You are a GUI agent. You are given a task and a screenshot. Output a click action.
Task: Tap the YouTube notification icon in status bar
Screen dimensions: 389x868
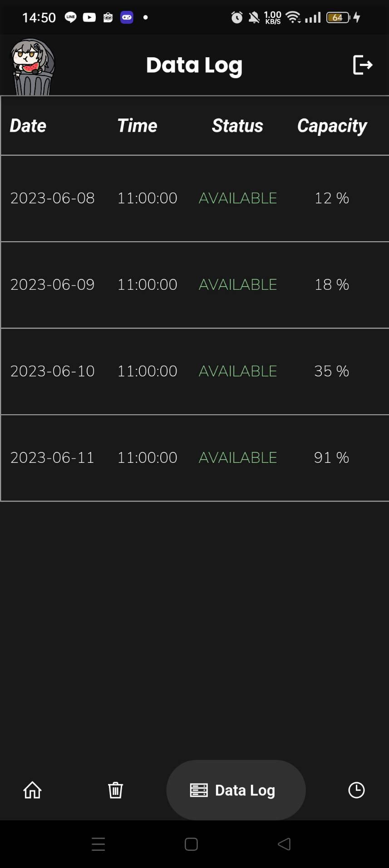[89, 17]
